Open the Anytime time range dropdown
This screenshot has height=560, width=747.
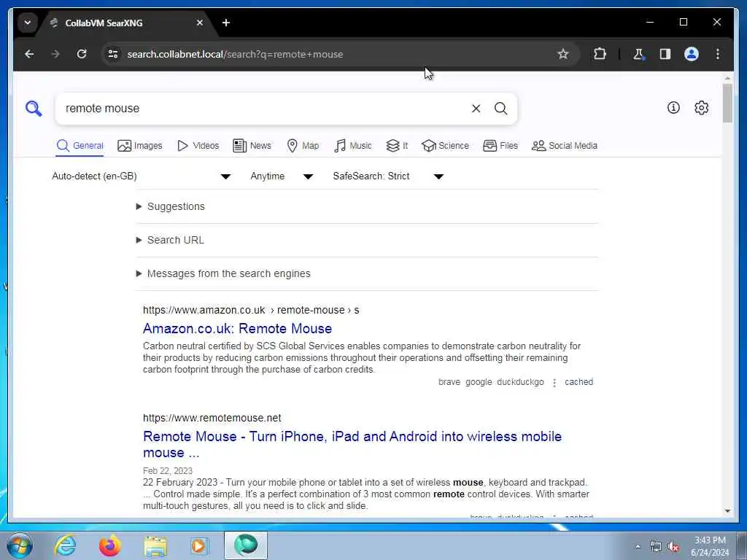tap(282, 176)
